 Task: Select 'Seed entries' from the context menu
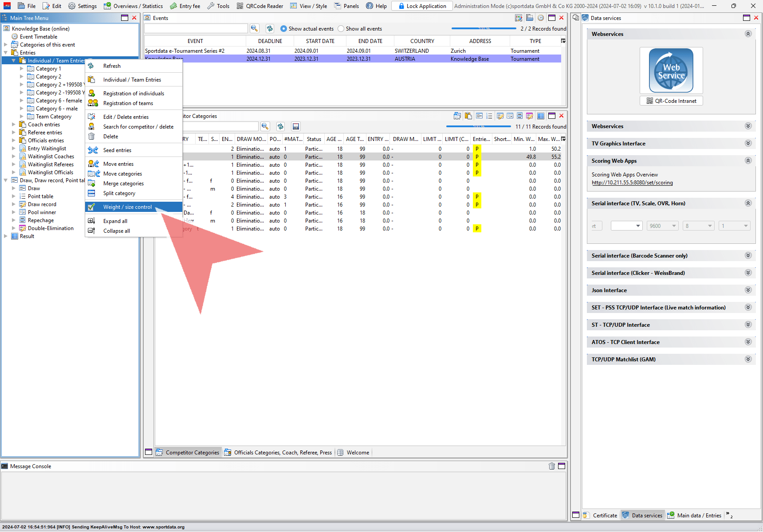coord(117,150)
